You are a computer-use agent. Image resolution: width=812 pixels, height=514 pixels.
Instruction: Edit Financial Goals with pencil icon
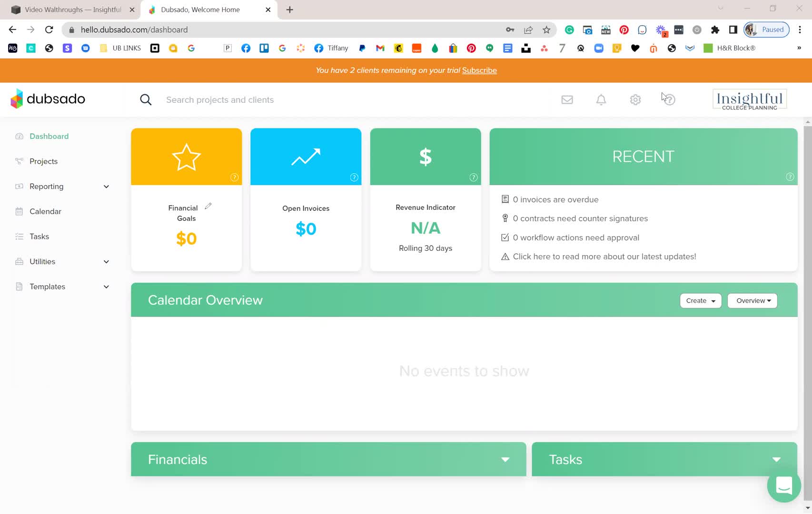coord(208,206)
